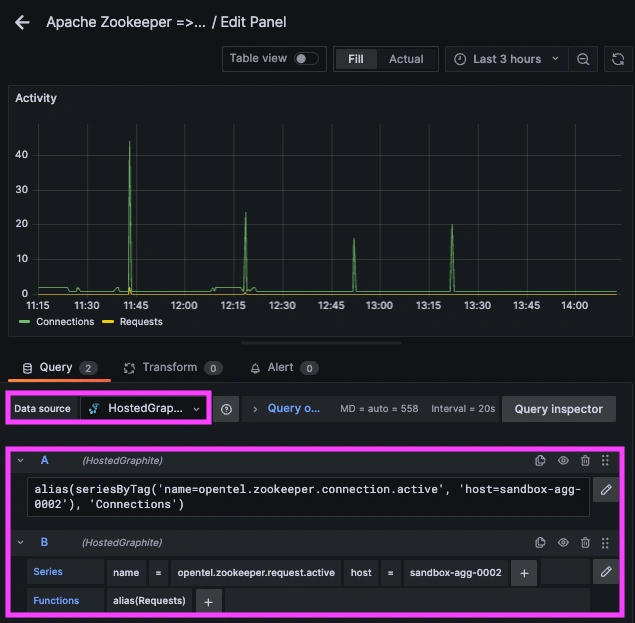The image size is (635, 623).
Task: Hide query B using eye icon
Action: (563, 543)
